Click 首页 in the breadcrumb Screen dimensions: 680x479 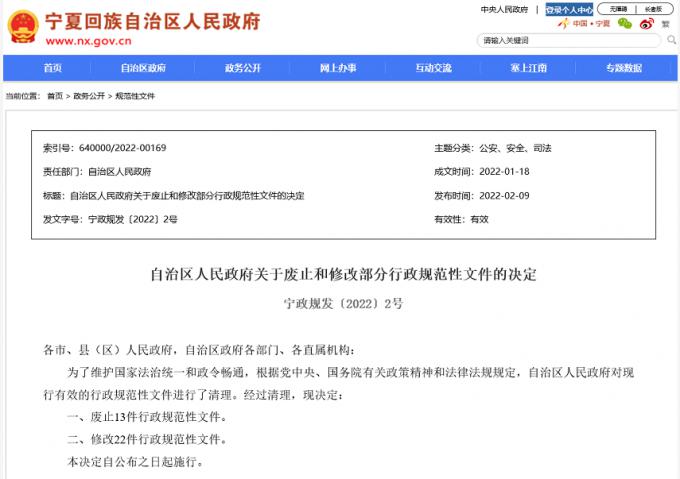tap(55, 96)
